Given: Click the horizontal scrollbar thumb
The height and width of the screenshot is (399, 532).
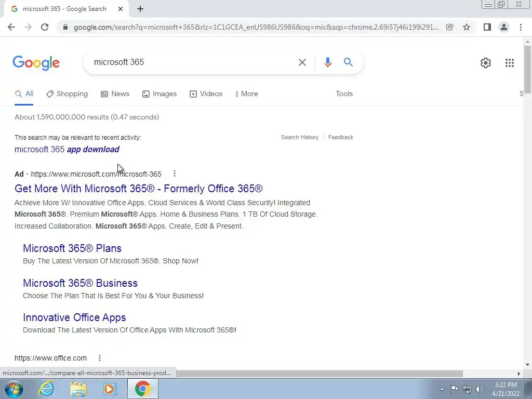Looking at the screenshot, I should coord(320,374).
